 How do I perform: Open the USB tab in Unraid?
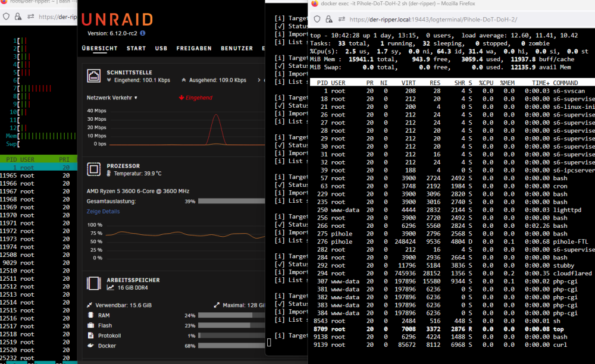161,48
